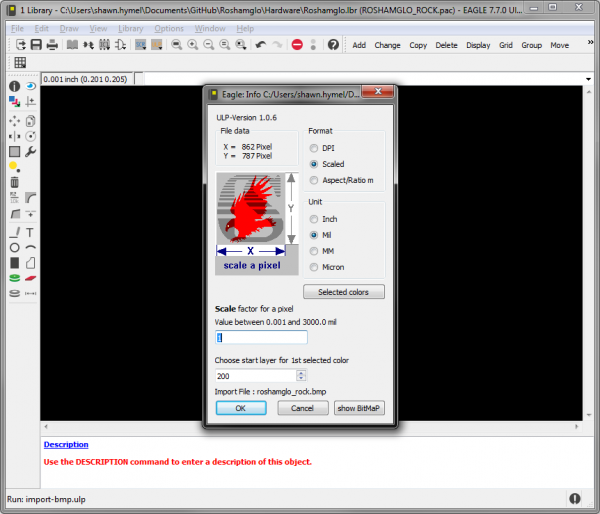Click the start layer 200 field
The height and width of the screenshot is (514, 600).
click(x=256, y=376)
